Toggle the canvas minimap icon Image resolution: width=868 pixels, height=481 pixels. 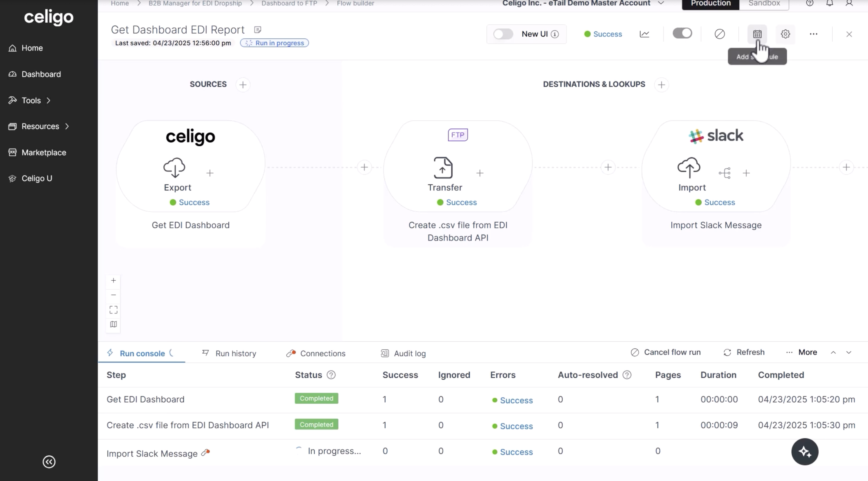pyautogui.click(x=114, y=324)
